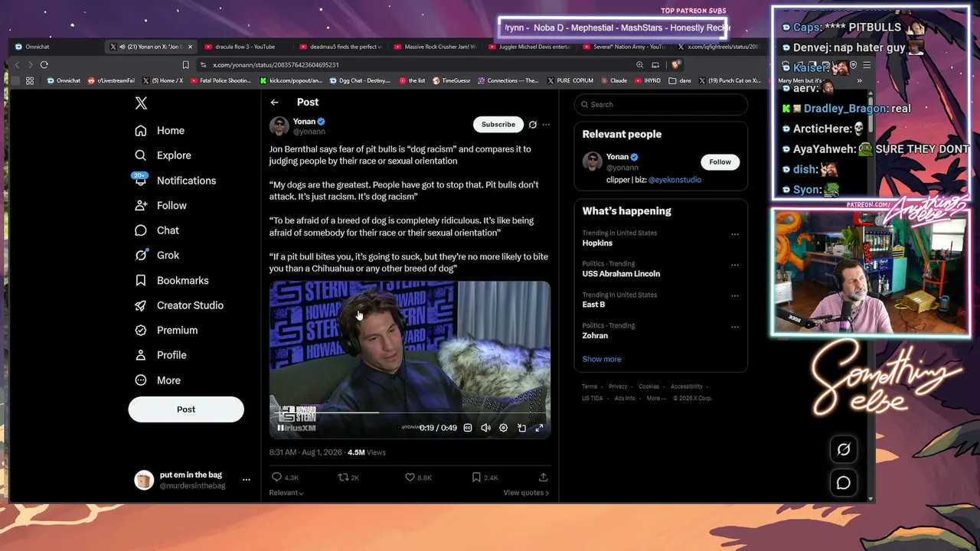Viewport: 980px width, 551px height.
Task: Repost the Yonan post
Action: click(x=343, y=478)
